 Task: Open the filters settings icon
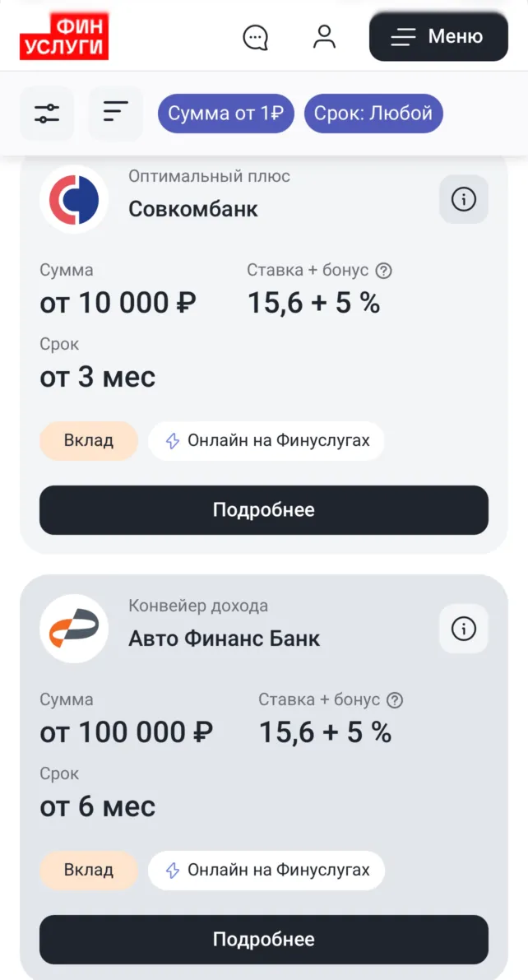[47, 114]
